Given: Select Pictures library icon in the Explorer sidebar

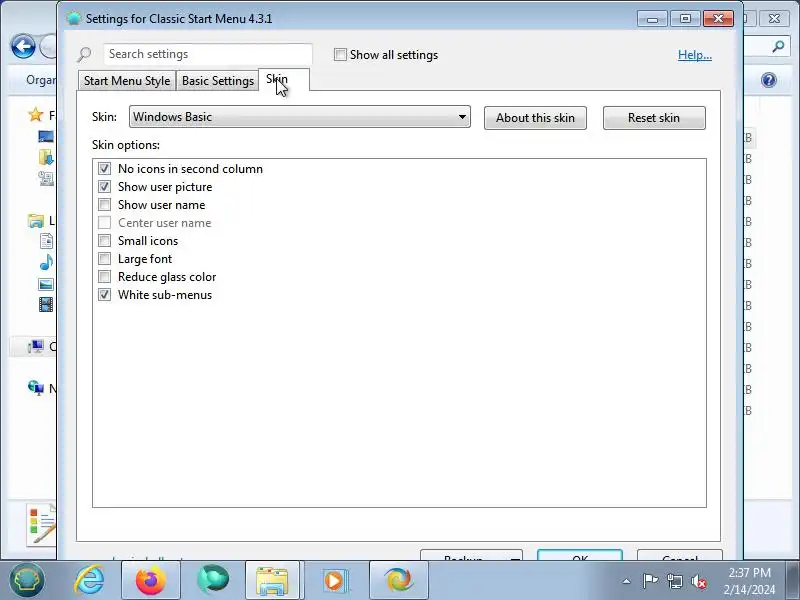Looking at the screenshot, I should click(46, 284).
